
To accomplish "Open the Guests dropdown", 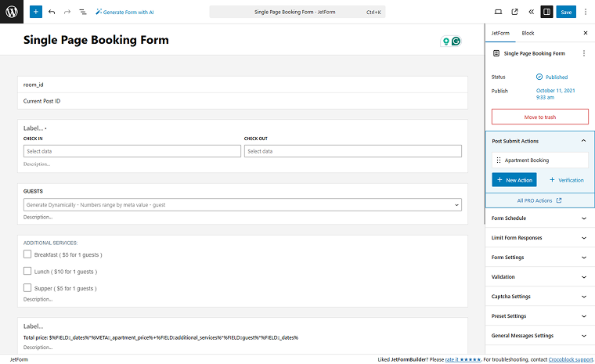I will (243, 204).
